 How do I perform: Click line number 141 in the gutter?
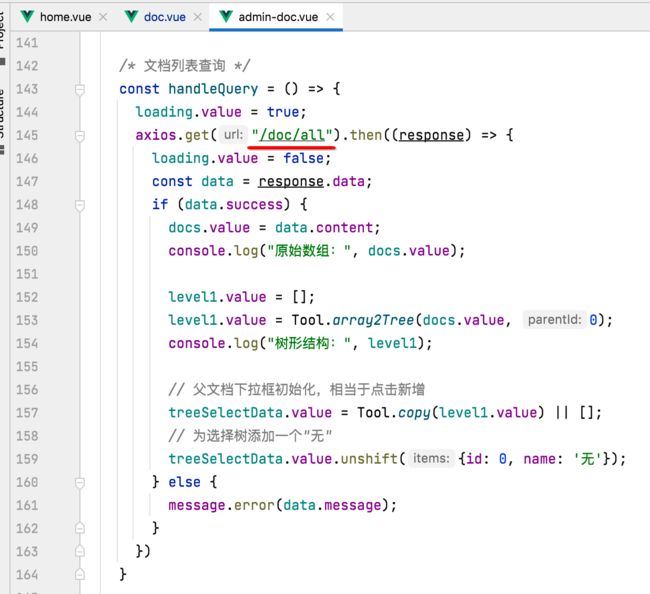(x=27, y=43)
